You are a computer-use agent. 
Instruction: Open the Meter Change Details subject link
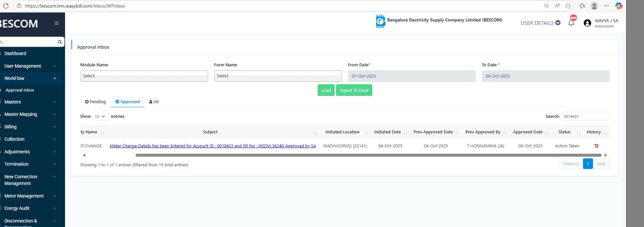213,146
